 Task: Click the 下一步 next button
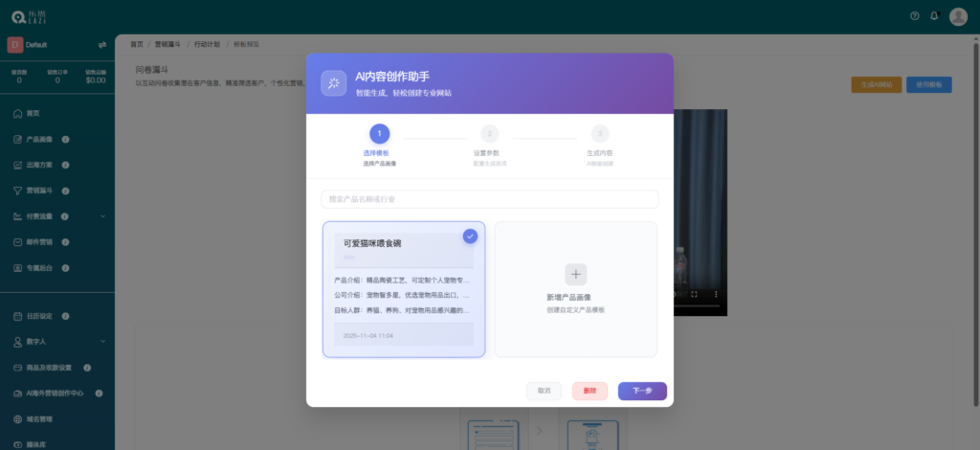click(x=642, y=391)
